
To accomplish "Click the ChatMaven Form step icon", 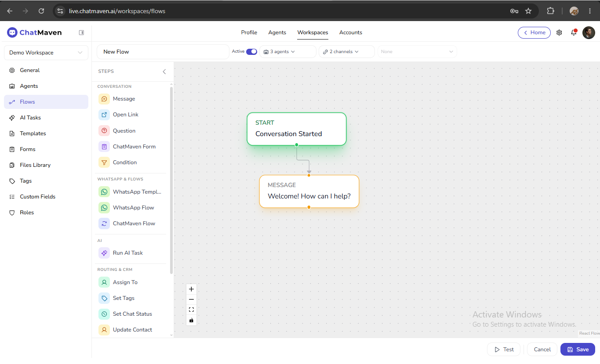I will (104, 147).
